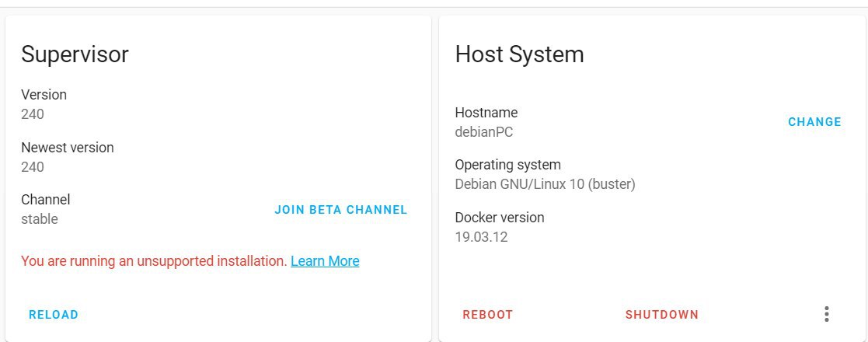Select the Newest version label

click(68, 148)
